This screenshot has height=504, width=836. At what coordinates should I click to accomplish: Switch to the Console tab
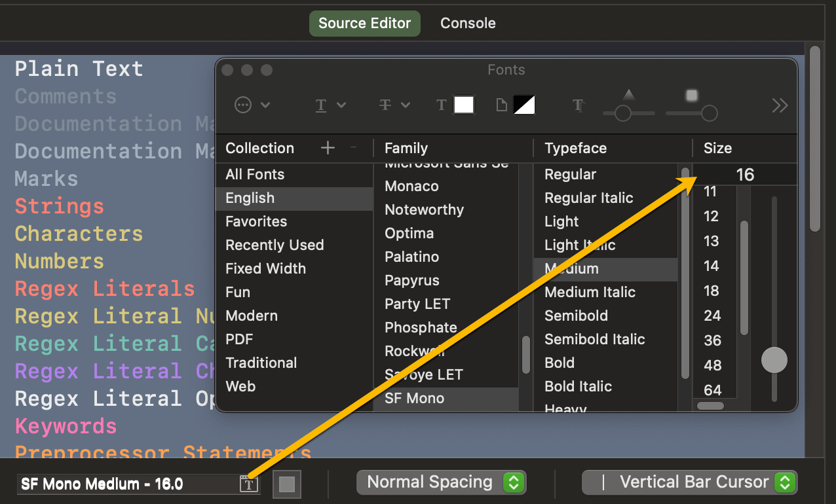click(467, 23)
